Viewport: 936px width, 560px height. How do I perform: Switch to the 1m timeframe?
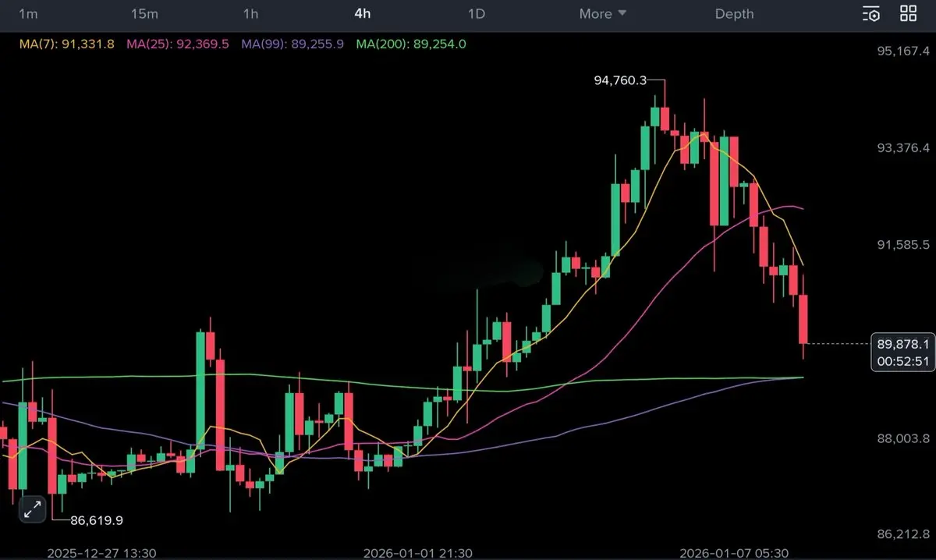pos(27,13)
